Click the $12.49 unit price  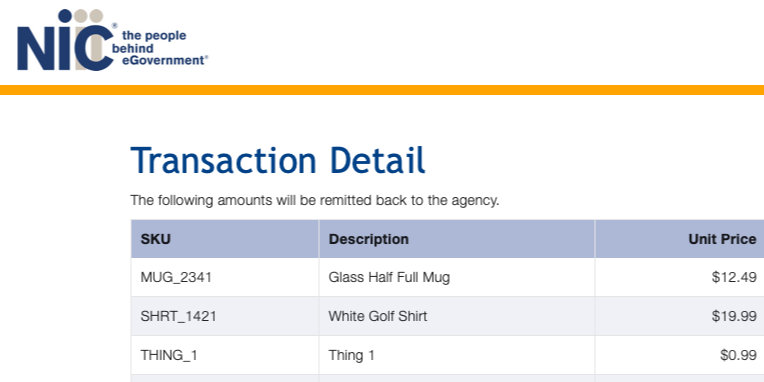(734, 277)
